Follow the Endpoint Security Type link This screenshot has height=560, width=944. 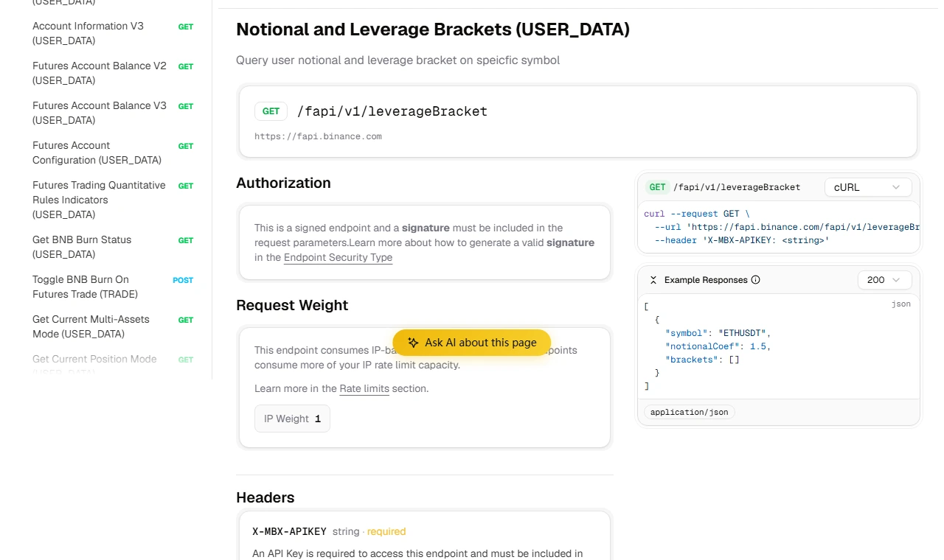click(338, 257)
